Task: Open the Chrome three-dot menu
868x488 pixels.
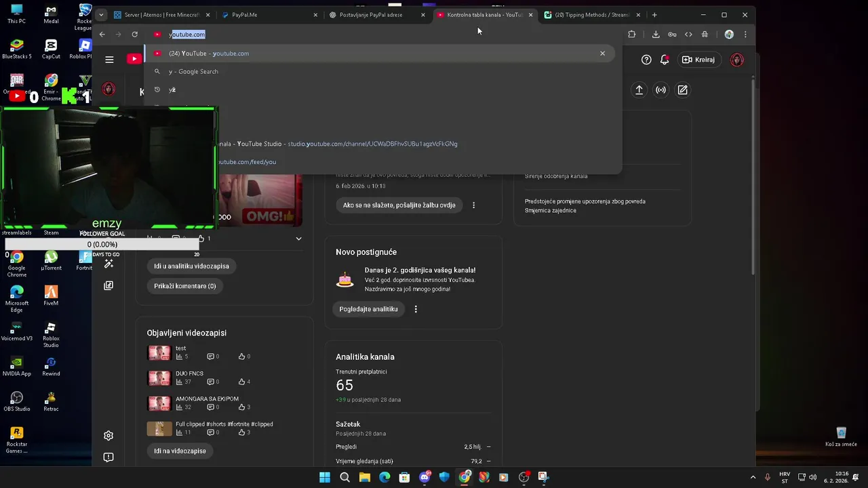Action: (x=745, y=34)
